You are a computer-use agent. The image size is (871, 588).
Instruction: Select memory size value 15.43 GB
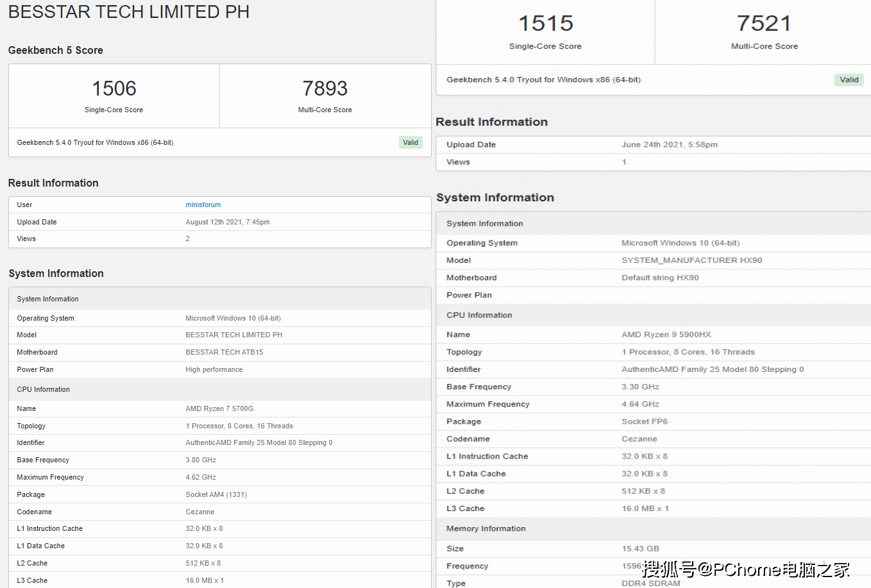640,548
